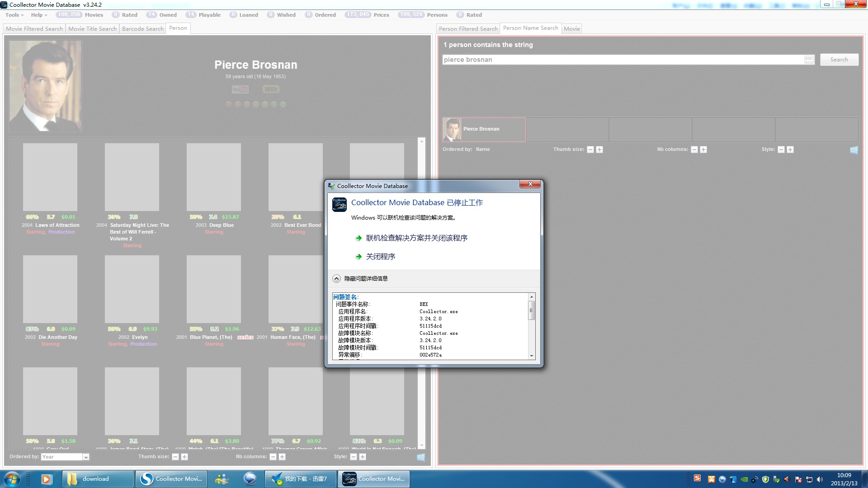Open Windows Live Messenger taskbar icon
Image resolution: width=868 pixels, height=488 pixels.
(x=222, y=479)
